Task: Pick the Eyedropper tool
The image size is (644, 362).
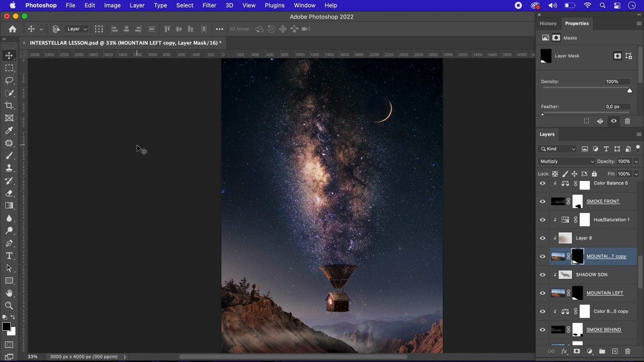Action: (9, 131)
